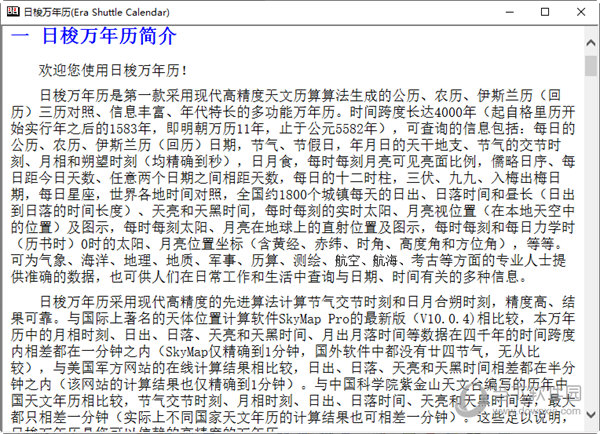Minimize the Era Shuttle Calendar window
Viewport: 600px width, 434px height.
point(500,12)
